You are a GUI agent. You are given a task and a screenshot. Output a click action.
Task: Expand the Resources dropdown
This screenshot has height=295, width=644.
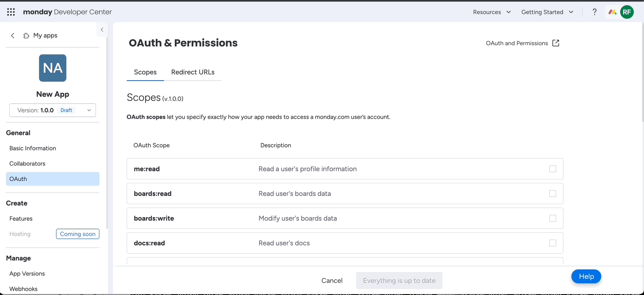(492, 12)
